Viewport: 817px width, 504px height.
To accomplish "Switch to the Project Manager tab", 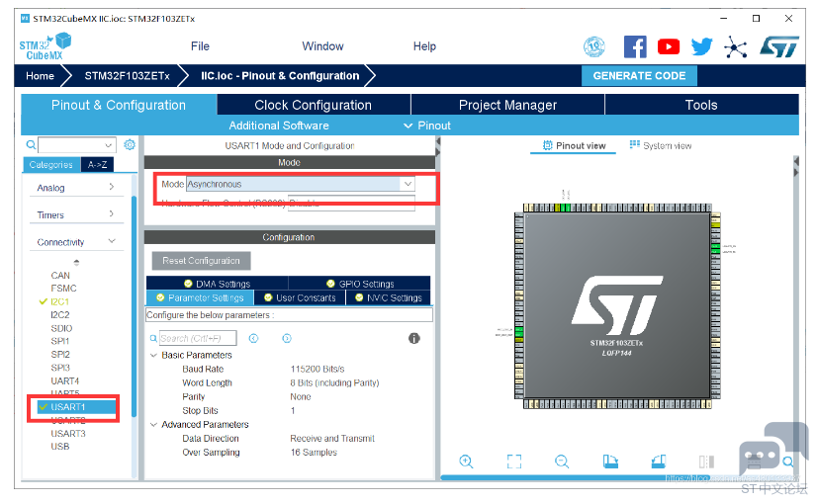I will (x=508, y=105).
